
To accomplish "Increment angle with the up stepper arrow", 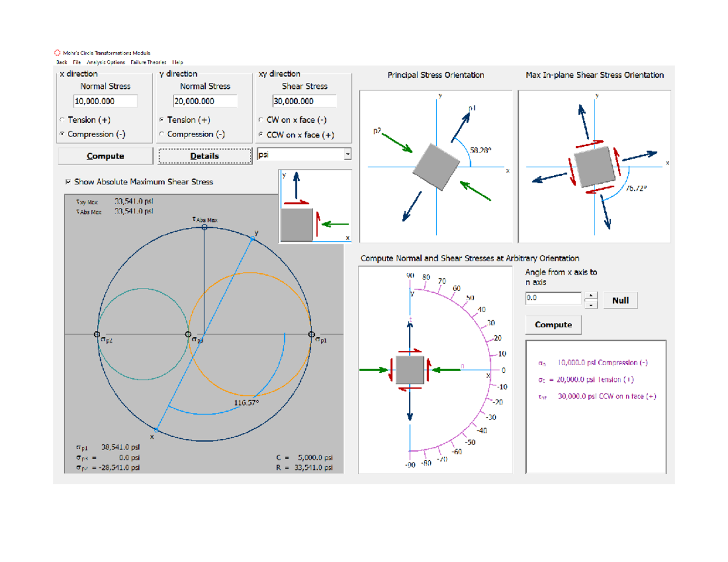I will (x=590, y=294).
